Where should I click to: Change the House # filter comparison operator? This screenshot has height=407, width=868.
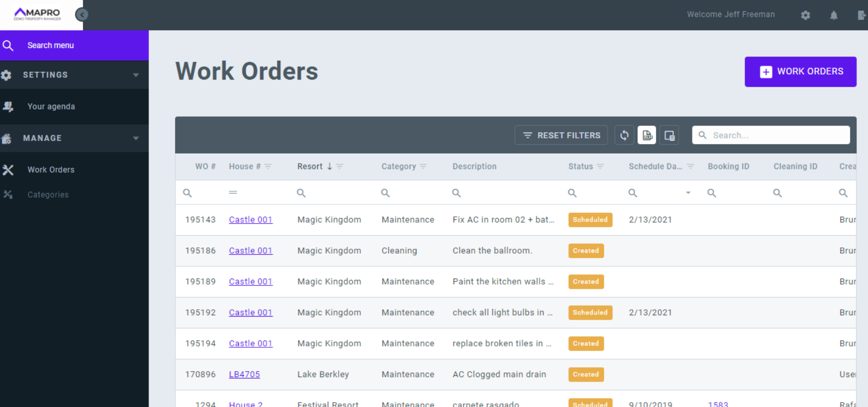233,192
